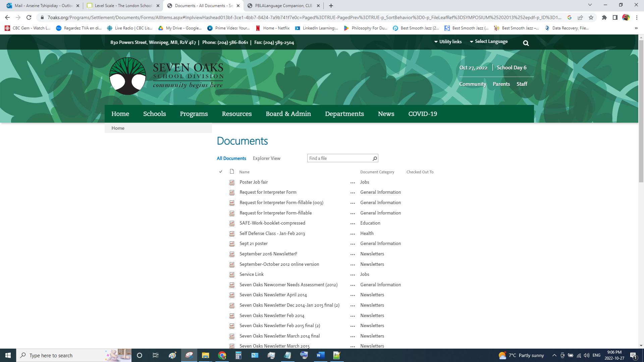The image size is (644, 362).
Task: Open the Explorer View link
Action: point(266,159)
